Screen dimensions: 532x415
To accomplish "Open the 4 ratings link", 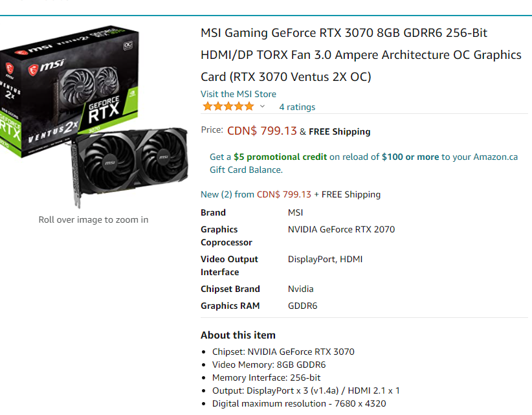I will pyautogui.click(x=297, y=107).
